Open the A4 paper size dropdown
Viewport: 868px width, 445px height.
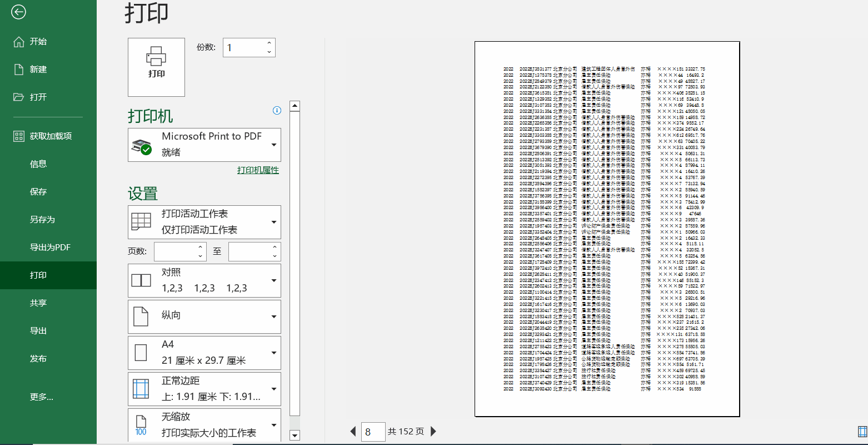tap(204, 353)
